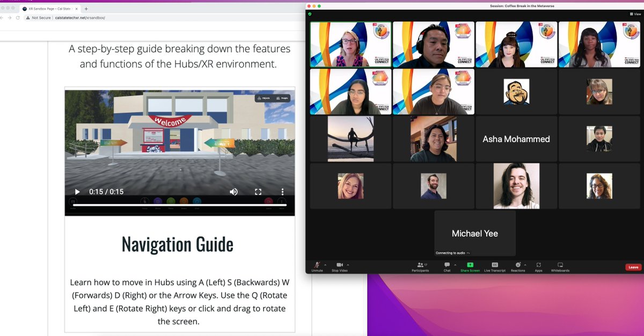This screenshot has width=644, height=336.
Task: Go forward in the browser
Action: tap(9, 18)
